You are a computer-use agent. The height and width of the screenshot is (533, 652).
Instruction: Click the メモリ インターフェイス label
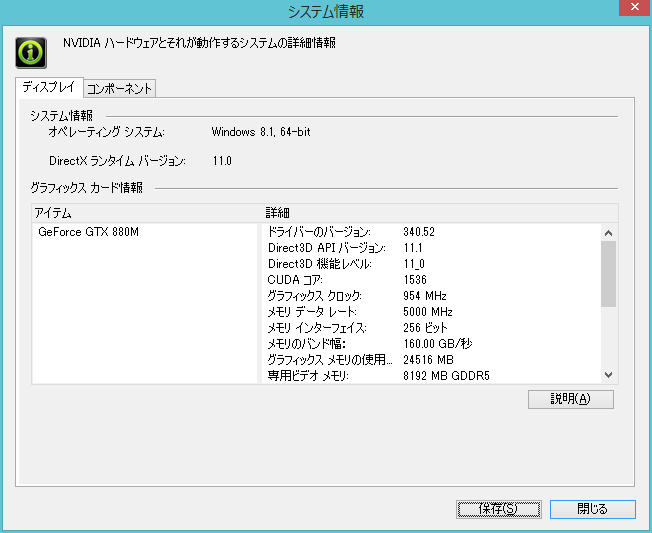317,328
